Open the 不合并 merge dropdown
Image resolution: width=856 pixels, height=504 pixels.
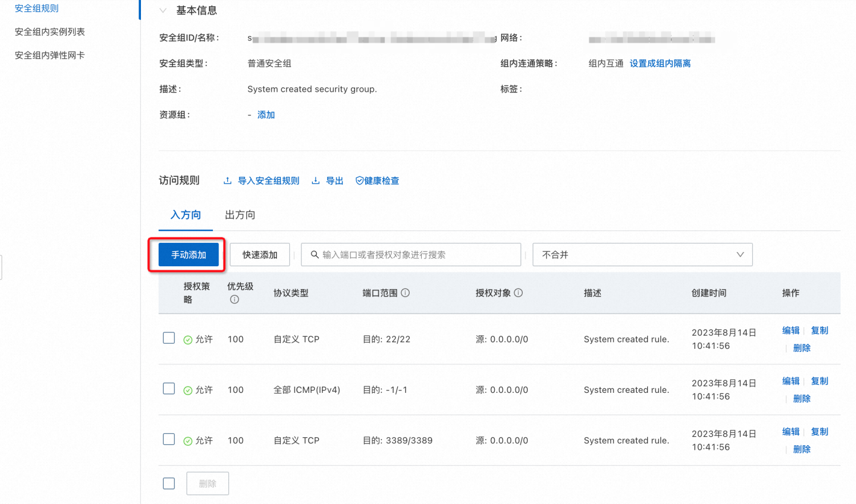click(643, 255)
